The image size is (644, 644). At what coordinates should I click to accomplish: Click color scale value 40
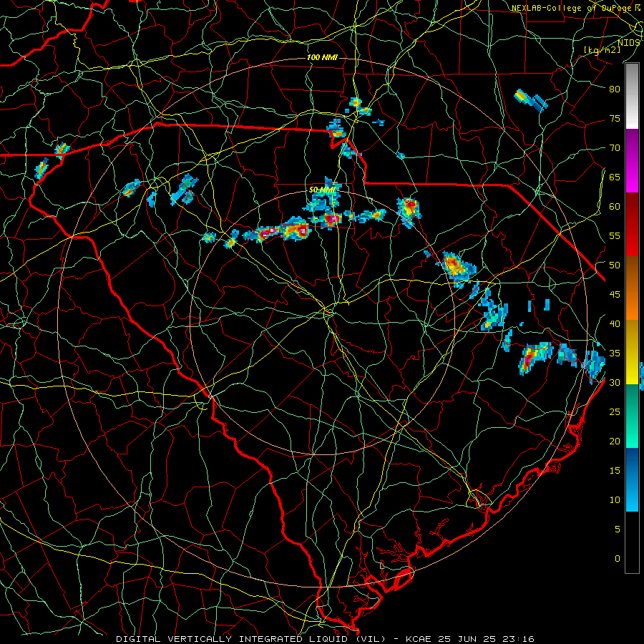[615, 323]
